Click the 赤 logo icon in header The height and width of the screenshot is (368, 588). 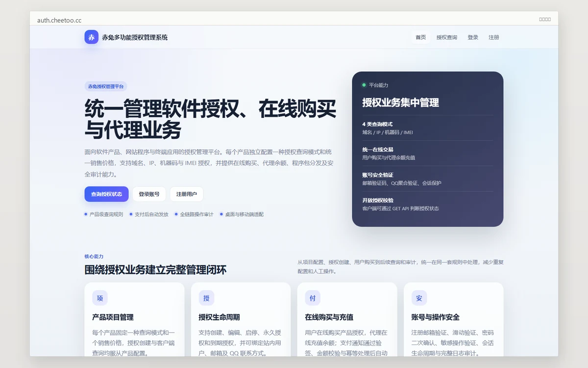tap(91, 37)
